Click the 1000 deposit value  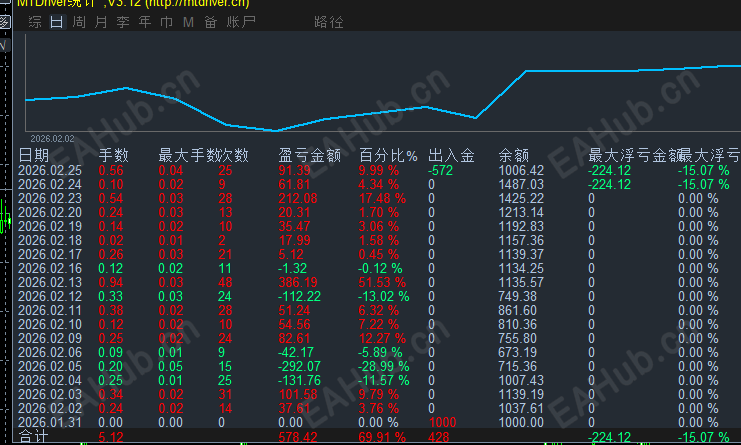coord(442,422)
